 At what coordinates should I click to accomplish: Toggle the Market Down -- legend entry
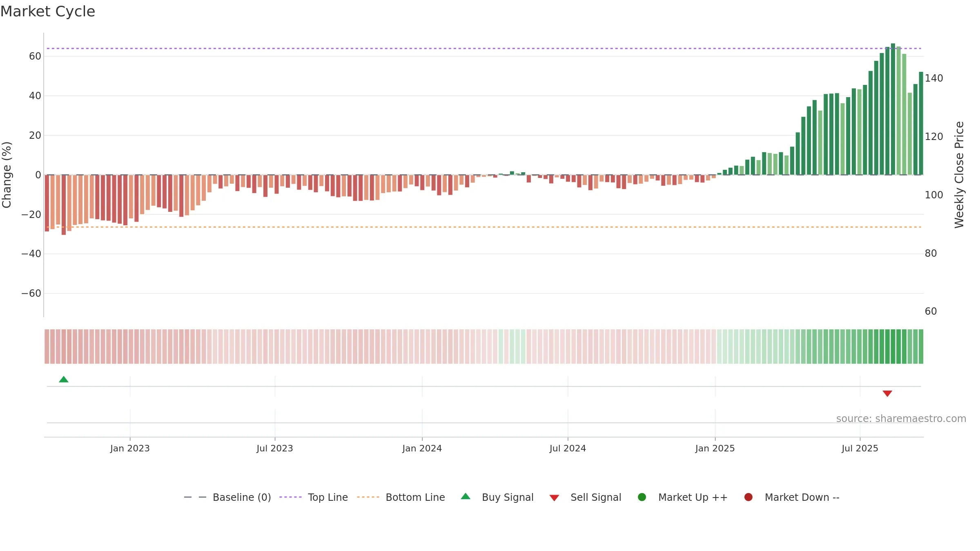point(792,497)
